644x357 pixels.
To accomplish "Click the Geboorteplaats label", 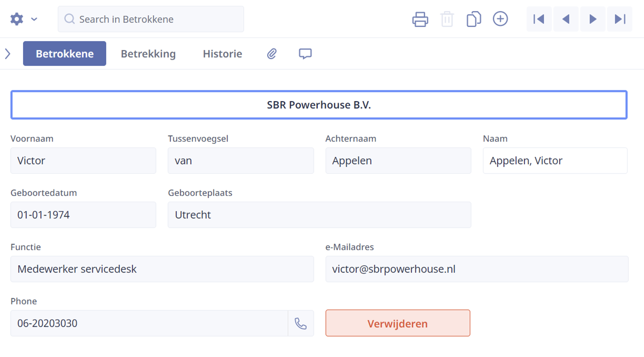I will (x=200, y=193).
